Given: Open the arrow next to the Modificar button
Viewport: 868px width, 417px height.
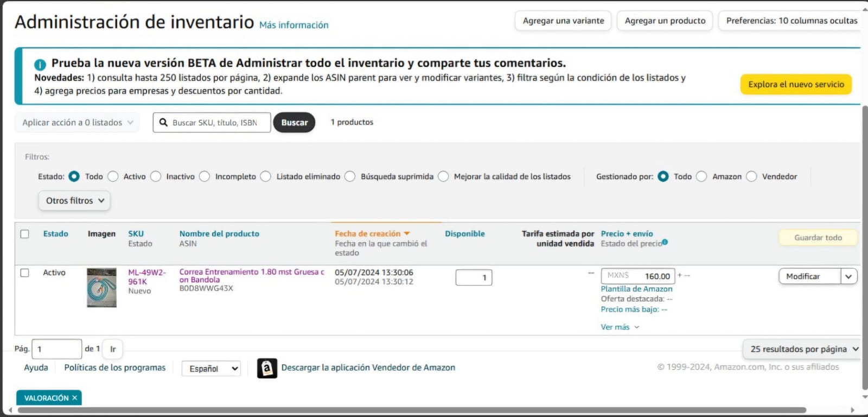Looking at the screenshot, I should click(x=849, y=276).
